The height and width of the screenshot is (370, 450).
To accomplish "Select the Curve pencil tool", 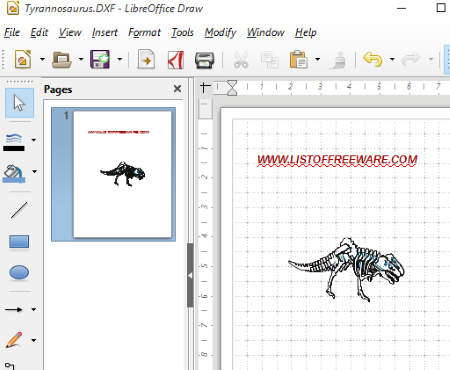I will click(x=14, y=340).
